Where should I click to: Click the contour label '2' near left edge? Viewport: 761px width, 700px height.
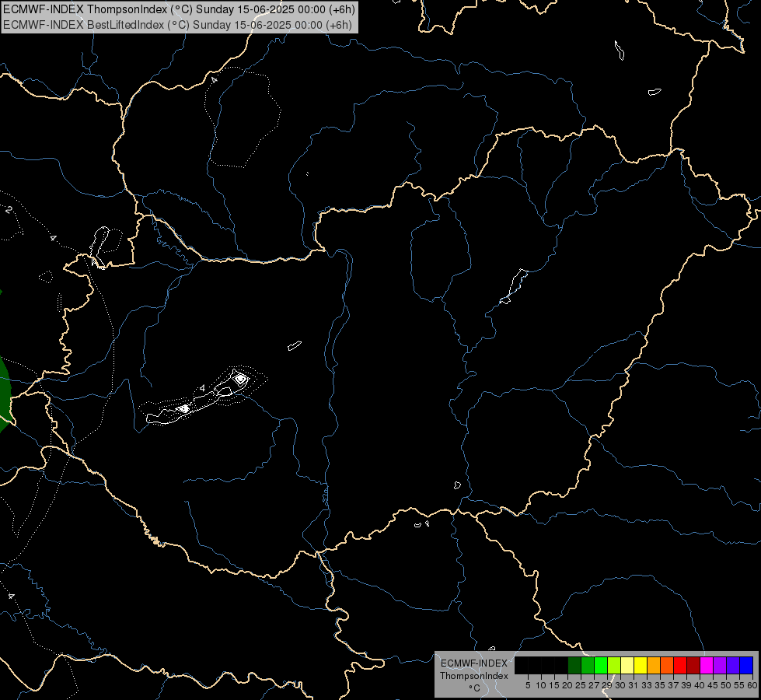tap(9, 210)
